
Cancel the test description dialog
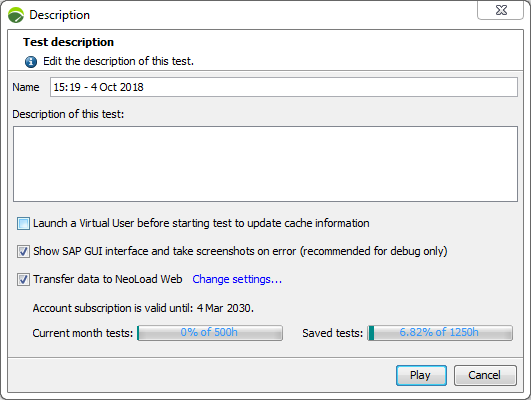click(x=485, y=375)
